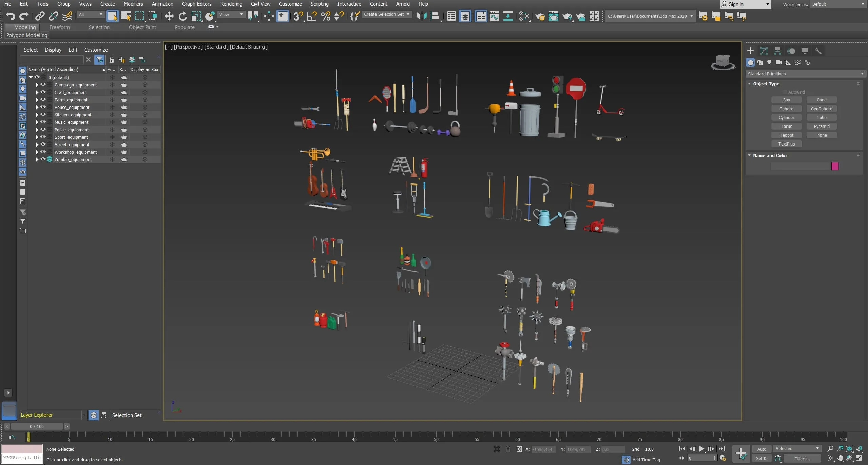Screen dimensions: 868x465
Task: Click the Cylinder button
Action: tap(786, 117)
